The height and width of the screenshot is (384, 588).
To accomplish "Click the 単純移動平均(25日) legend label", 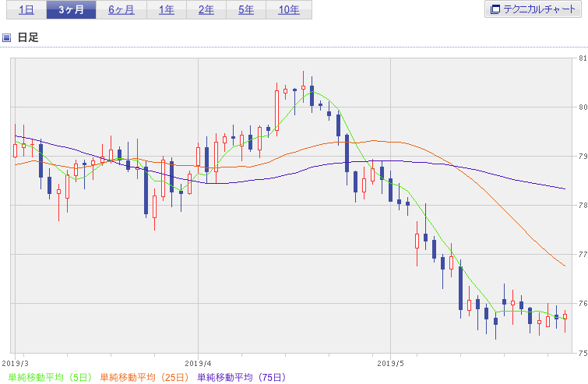I will pyautogui.click(x=144, y=377).
